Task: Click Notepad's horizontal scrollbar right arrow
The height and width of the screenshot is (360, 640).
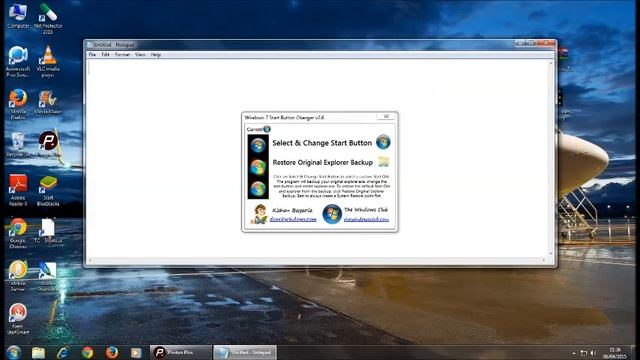Action: [544, 260]
